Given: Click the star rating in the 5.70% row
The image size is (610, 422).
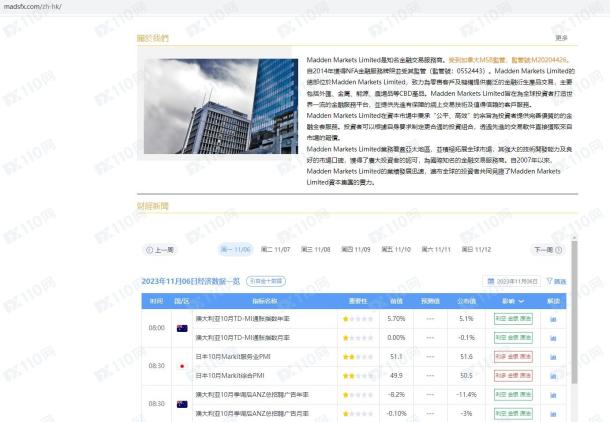Looking at the screenshot, I should point(358,319).
